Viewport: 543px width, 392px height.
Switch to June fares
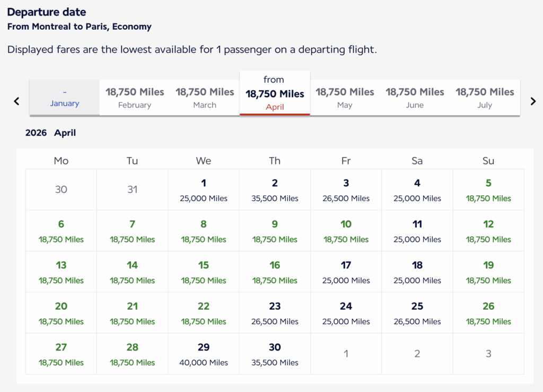click(x=415, y=98)
